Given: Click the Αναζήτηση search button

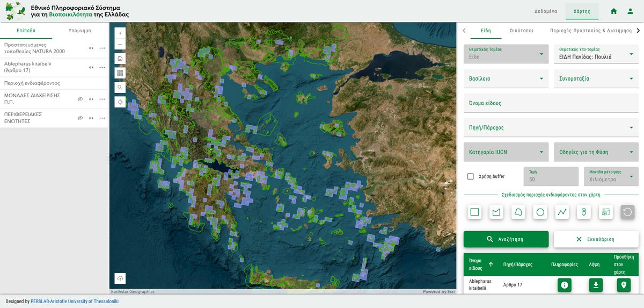Looking at the screenshot, I should click(506, 239).
